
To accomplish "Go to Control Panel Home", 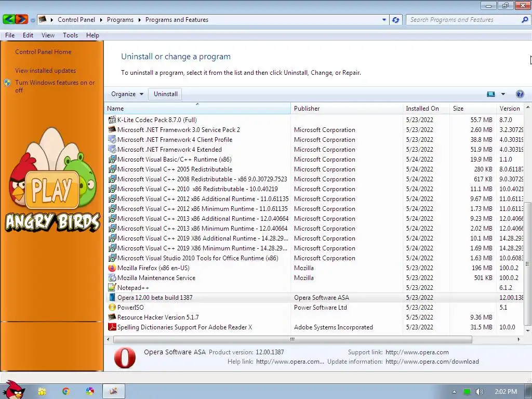I will pos(43,51).
